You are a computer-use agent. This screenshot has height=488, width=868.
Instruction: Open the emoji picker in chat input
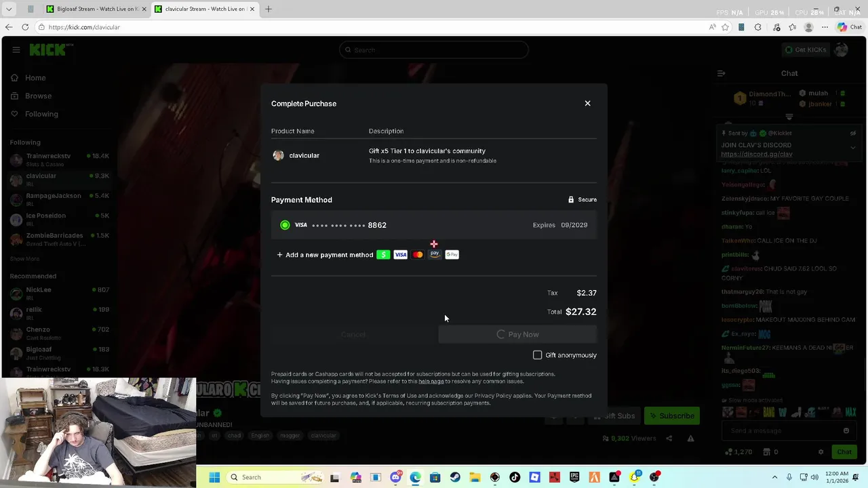846,430
